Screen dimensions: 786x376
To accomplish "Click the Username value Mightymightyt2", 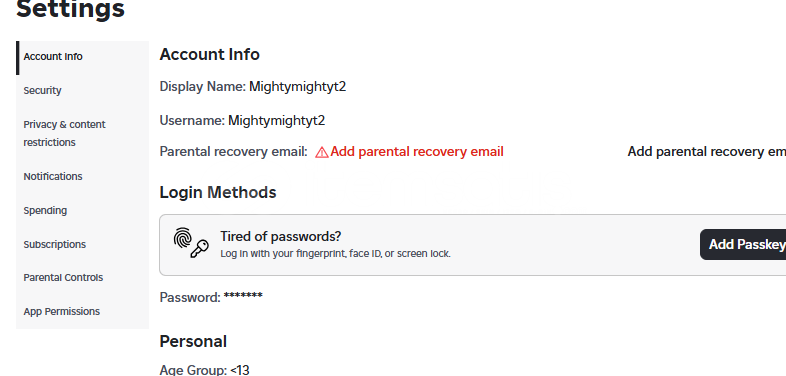I will [277, 121].
